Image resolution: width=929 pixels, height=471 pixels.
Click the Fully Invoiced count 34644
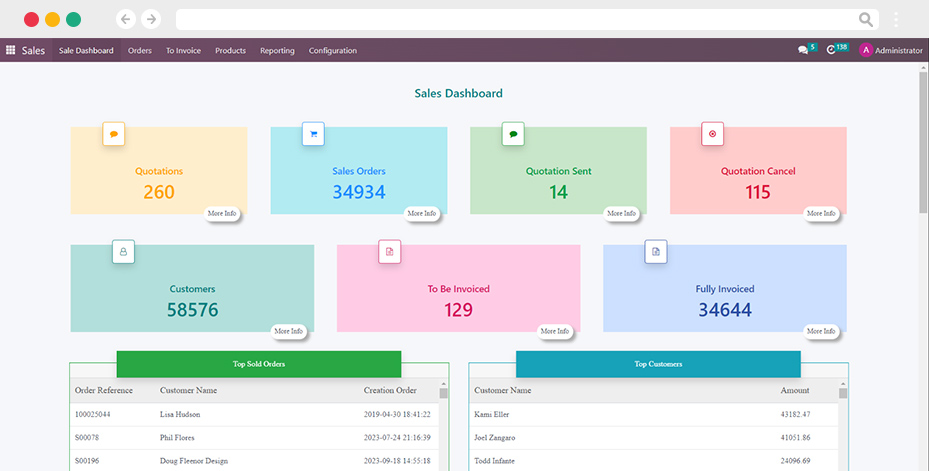click(x=725, y=310)
